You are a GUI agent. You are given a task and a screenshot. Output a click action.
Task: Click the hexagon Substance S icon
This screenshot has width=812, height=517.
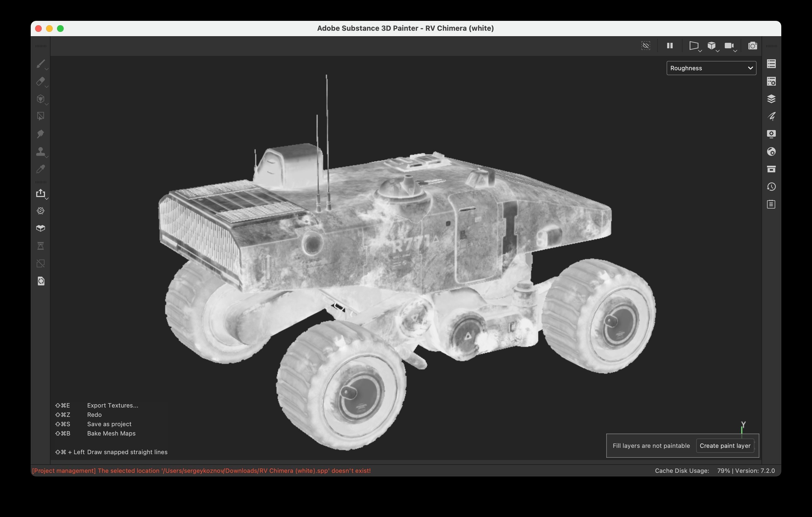[41, 211]
